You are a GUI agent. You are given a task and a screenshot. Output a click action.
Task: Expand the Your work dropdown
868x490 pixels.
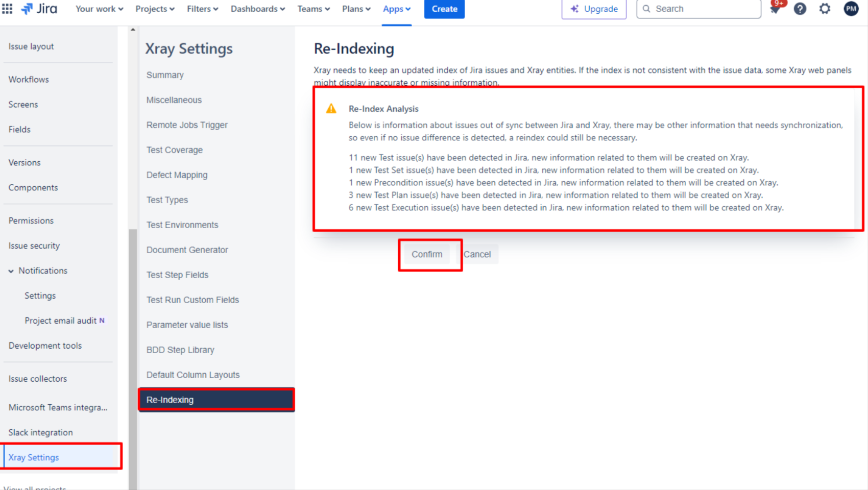pos(100,9)
